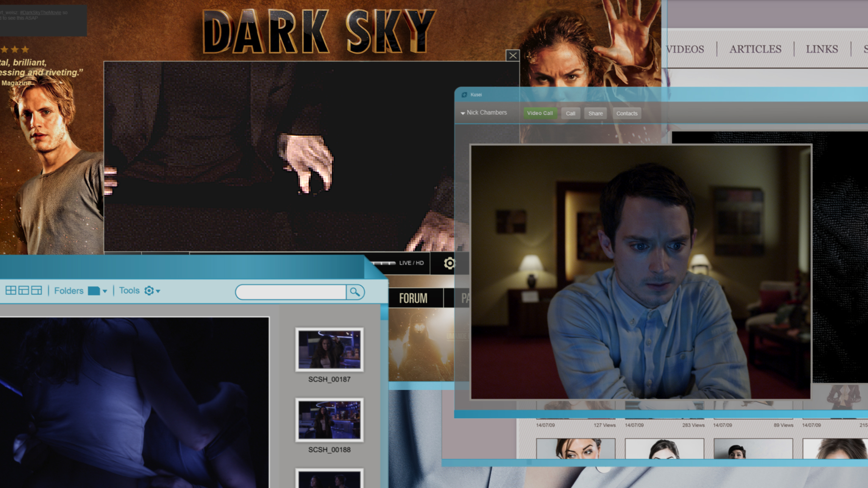Select the second layout view icon
Screen dimensions: 868x488
tap(24, 291)
